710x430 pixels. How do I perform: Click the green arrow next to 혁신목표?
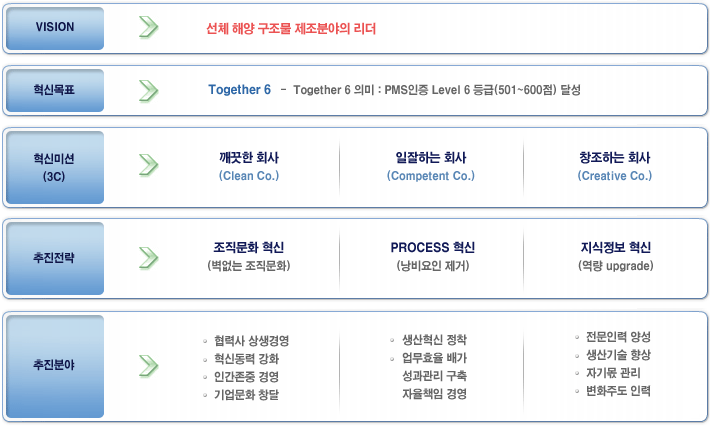tap(149, 91)
